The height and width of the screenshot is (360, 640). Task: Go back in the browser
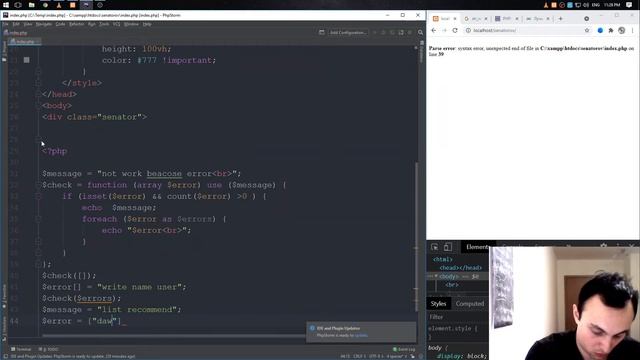coord(433,30)
